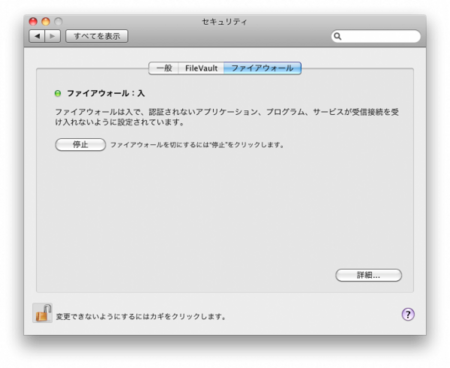Image resolution: width=450 pixels, height=368 pixels.
Task: Switch to the 一般 tab
Action: pyautogui.click(x=164, y=68)
